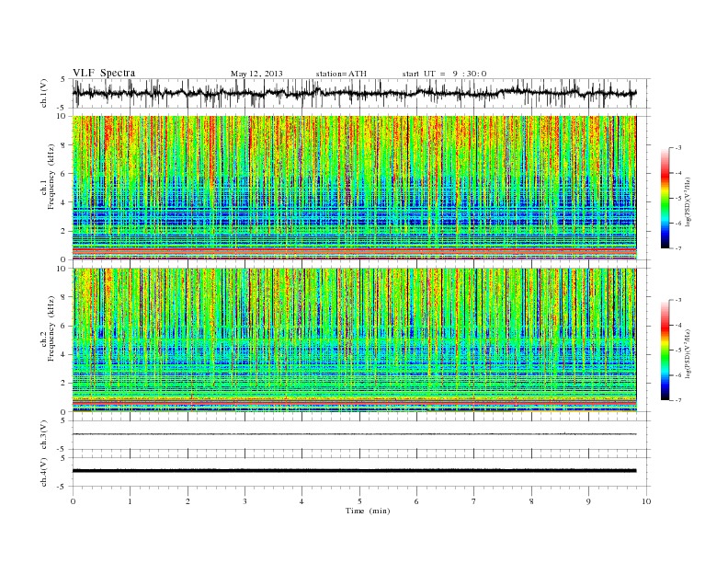The height and width of the screenshot is (563, 728).
Task: Click the ch.3 flat voltage trace
Action: coord(354,434)
